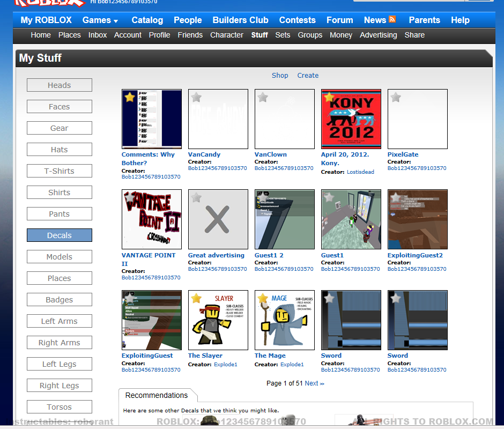Toggle the favorite star on The Slayer decal
The image size is (504, 429).
click(196, 298)
